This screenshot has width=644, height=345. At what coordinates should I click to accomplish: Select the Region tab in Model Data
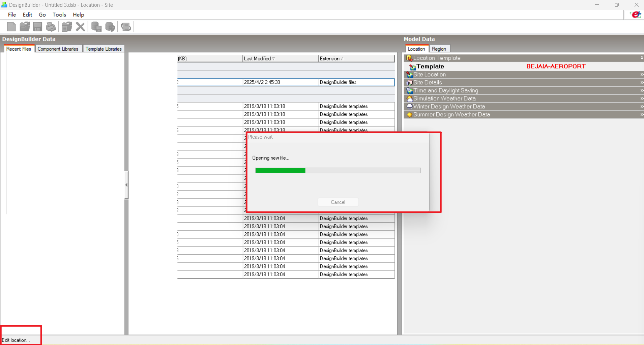(439, 49)
